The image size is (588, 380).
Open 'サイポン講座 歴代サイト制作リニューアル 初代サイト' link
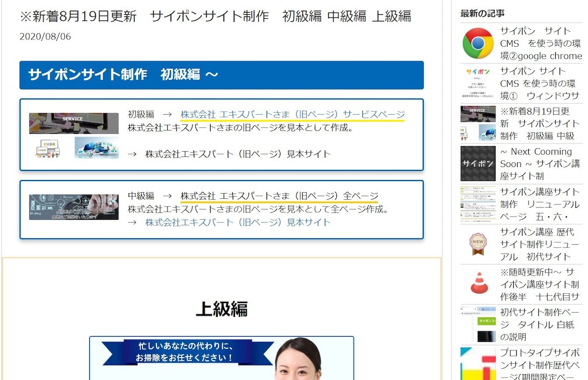coord(540,244)
